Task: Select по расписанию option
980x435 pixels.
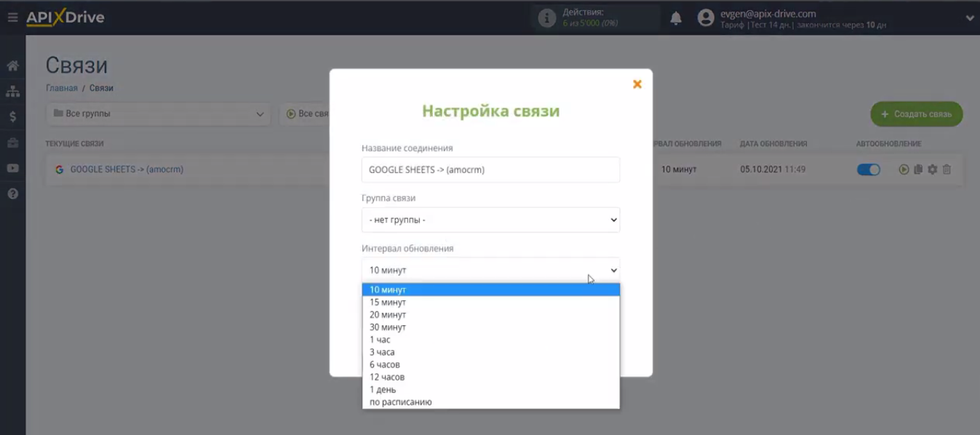Action: click(x=490, y=402)
